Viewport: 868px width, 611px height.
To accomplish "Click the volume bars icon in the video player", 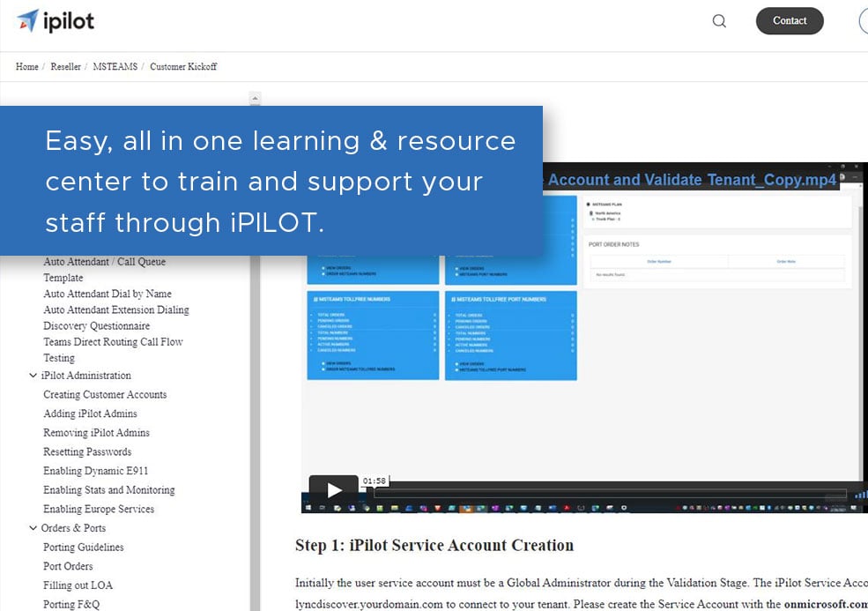I will (859, 494).
